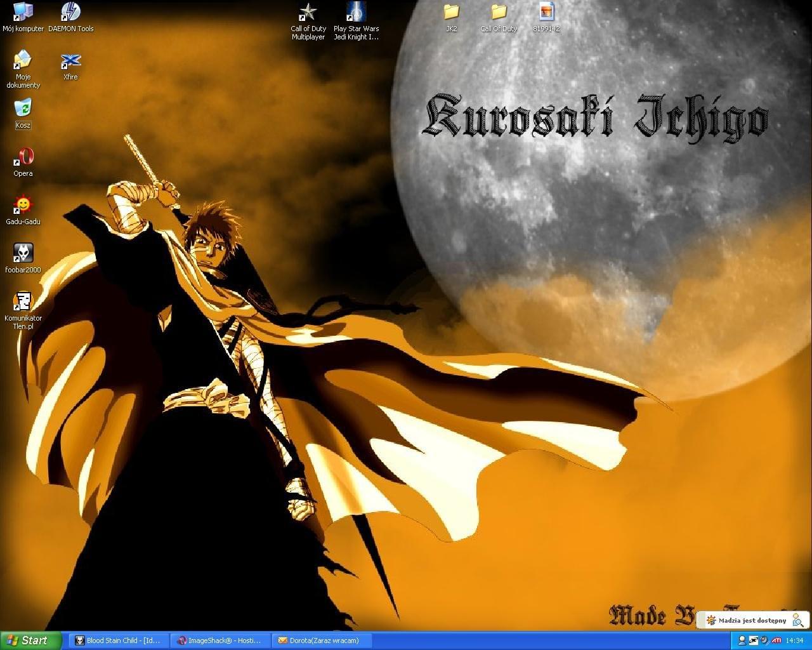Select the JK2 folder on desktop
Screen dimensions: 812x650
pos(451,17)
